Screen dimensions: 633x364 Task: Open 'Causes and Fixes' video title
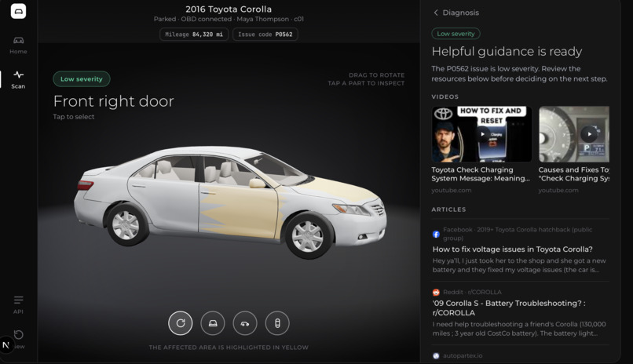573,174
